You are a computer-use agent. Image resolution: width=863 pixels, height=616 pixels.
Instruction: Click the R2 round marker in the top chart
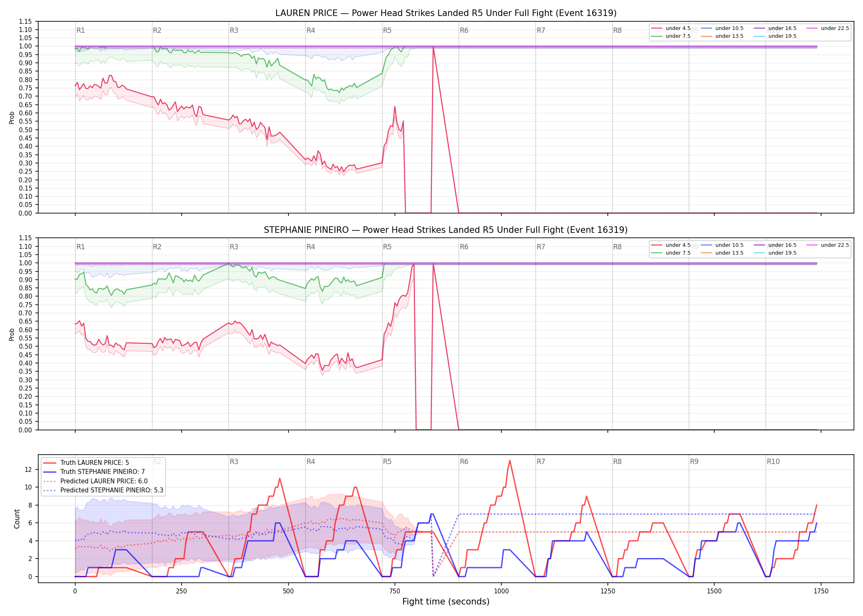coord(157,30)
